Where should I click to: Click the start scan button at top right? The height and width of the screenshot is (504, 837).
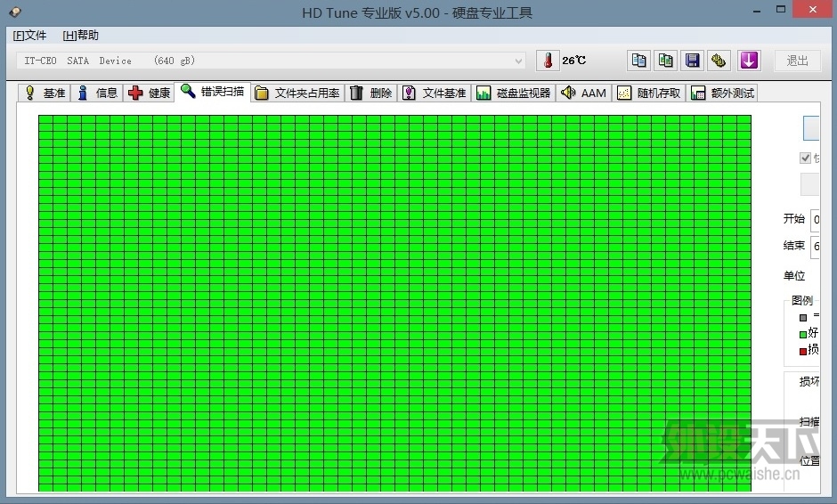[x=811, y=128]
